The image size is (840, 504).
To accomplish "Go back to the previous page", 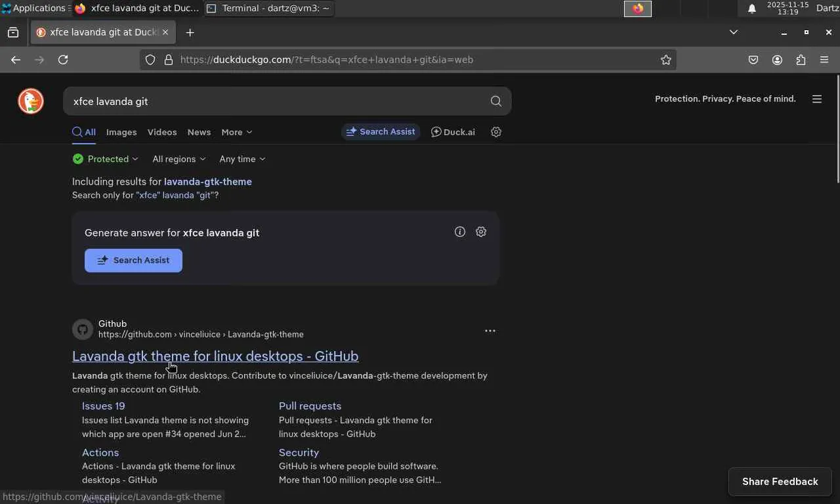I will point(16,60).
